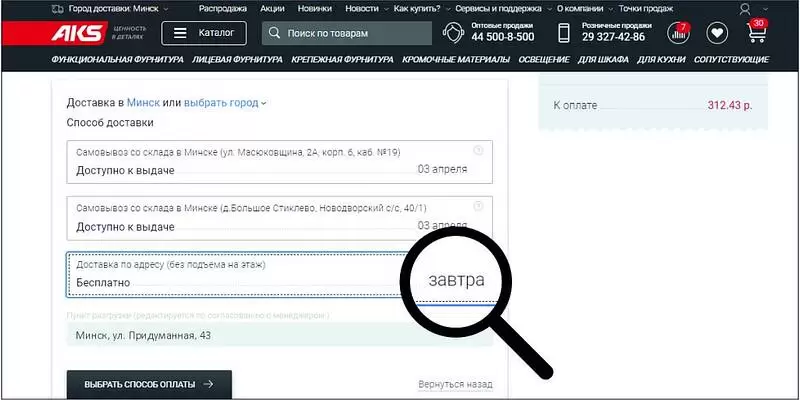Open the favorites heart icon
This screenshot has height=400, width=800.
tap(717, 33)
